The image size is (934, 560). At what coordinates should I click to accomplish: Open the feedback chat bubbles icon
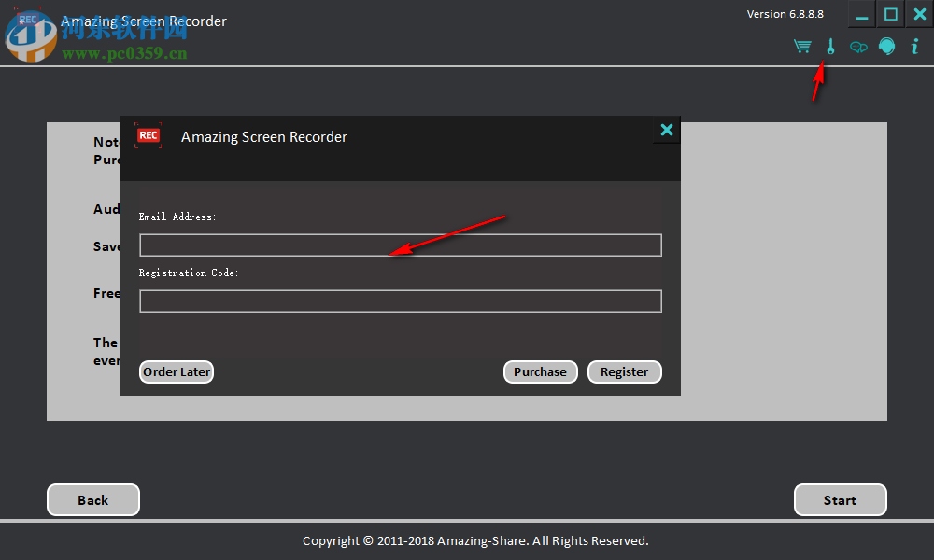(858, 46)
